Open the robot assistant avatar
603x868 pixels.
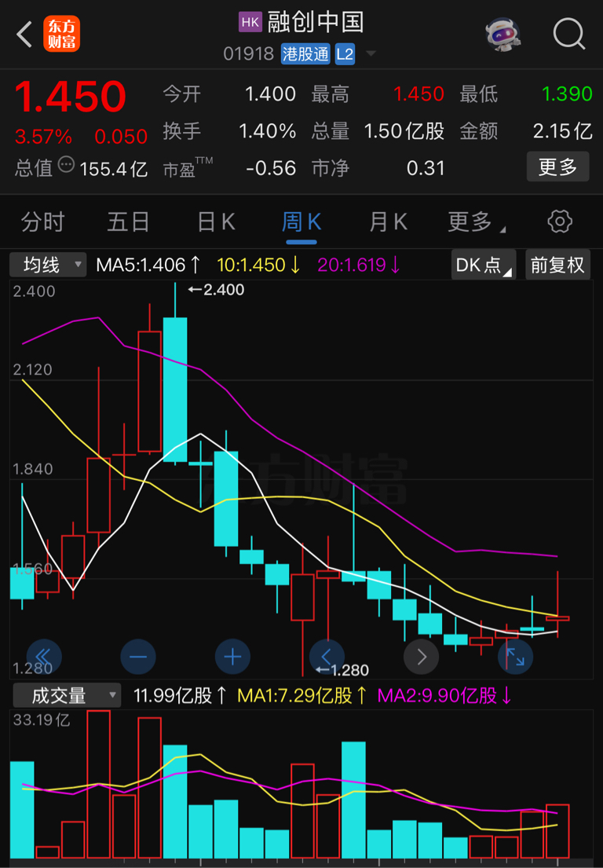click(502, 35)
